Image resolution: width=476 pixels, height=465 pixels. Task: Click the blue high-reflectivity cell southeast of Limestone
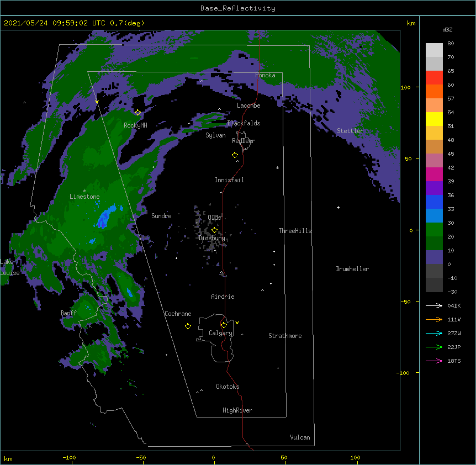point(105,218)
